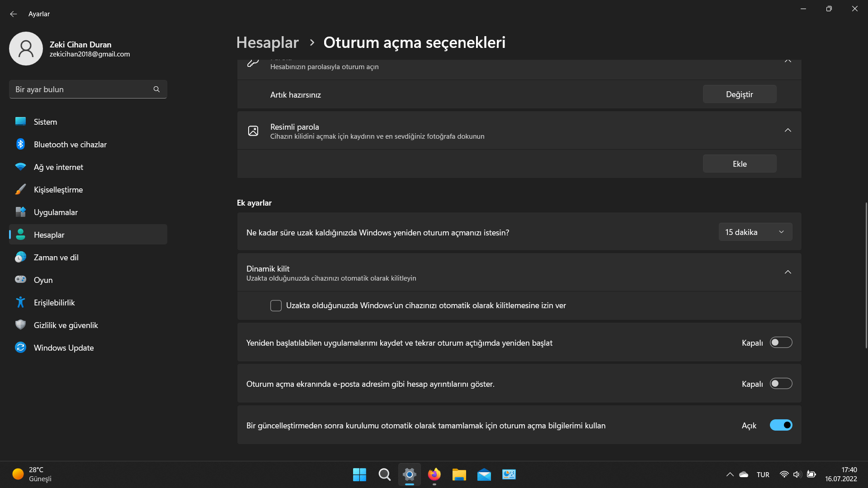Open the clock and date 16.07.2022

point(841,474)
